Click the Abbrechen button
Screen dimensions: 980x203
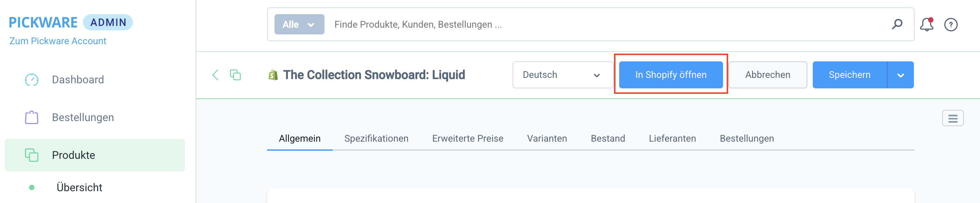pos(767,75)
